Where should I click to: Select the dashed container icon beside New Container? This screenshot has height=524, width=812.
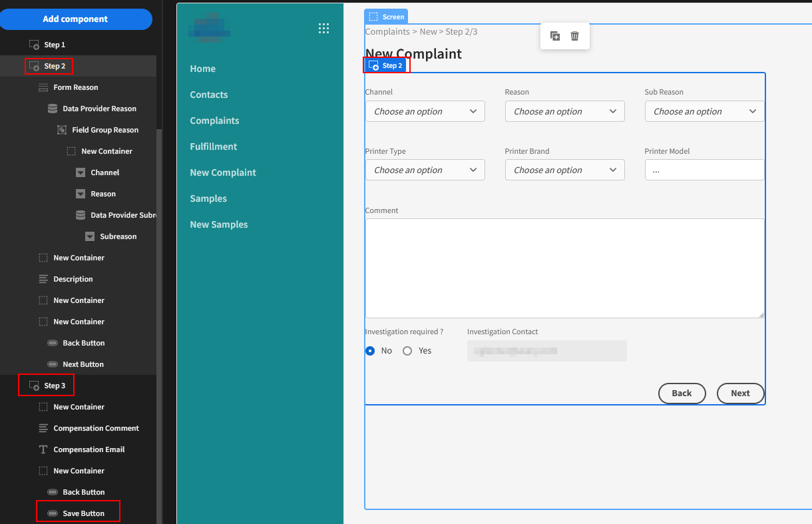[x=71, y=151]
